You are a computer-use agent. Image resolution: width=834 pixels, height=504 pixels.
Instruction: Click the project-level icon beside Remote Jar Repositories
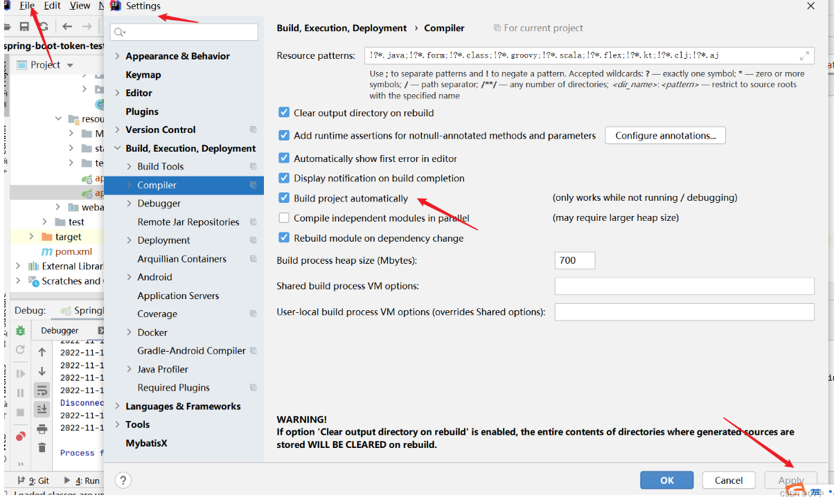[x=253, y=222]
